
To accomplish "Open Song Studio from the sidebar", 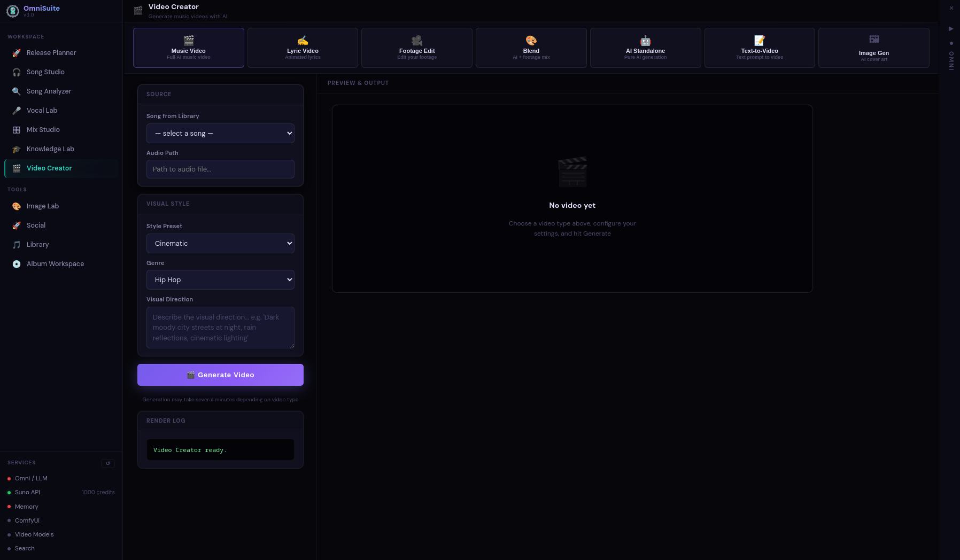I will coord(44,72).
